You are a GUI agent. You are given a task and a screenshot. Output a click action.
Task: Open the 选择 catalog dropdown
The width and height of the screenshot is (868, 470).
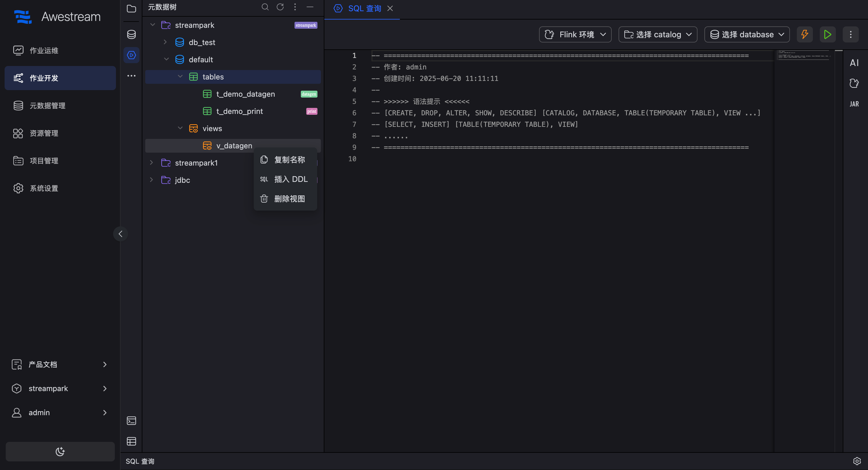658,34
